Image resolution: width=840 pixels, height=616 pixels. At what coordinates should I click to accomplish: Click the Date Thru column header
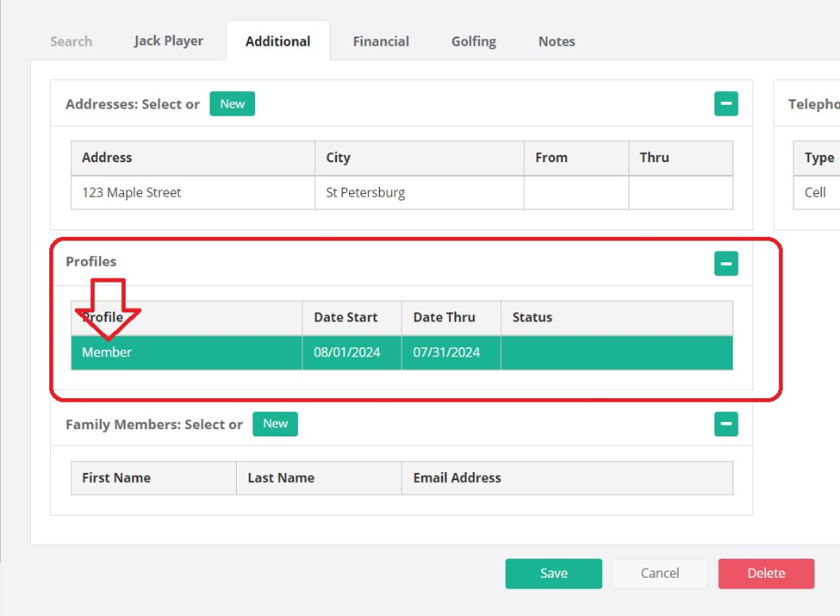click(451, 318)
